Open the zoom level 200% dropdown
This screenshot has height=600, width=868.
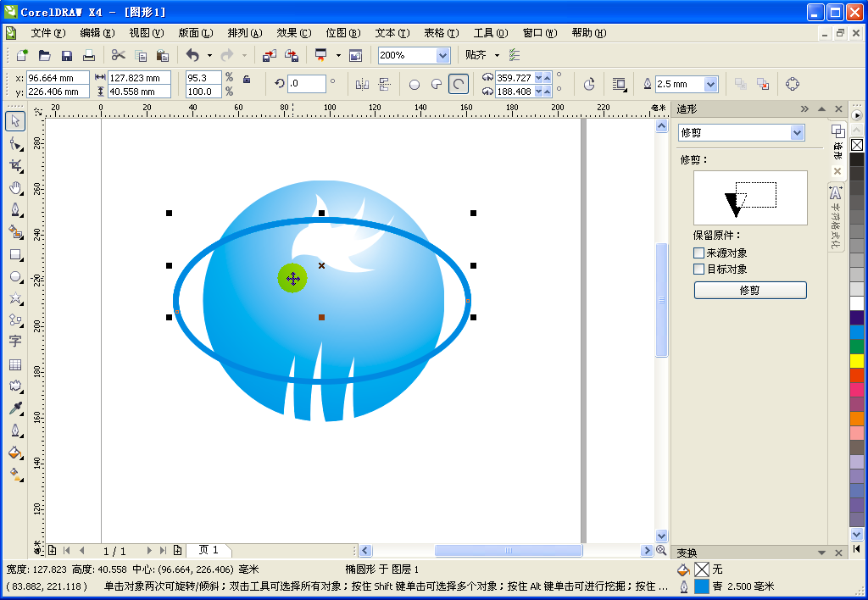442,55
